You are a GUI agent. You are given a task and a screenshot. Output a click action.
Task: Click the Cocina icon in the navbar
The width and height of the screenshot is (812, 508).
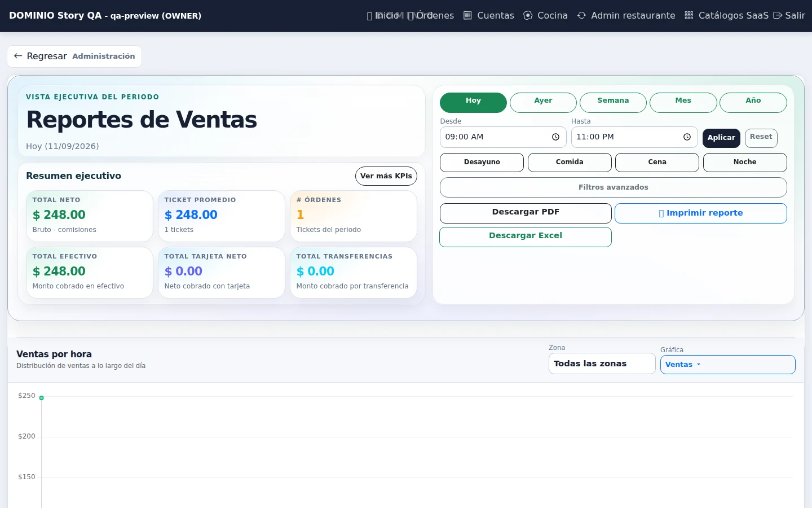528,16
